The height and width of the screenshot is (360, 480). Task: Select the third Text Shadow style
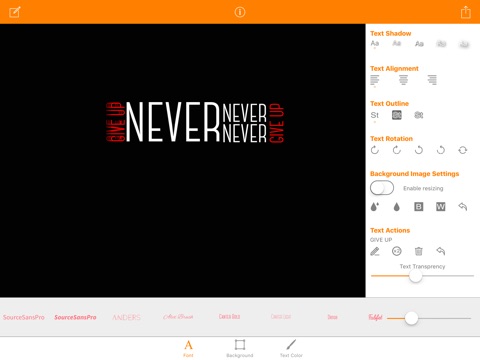419,44
